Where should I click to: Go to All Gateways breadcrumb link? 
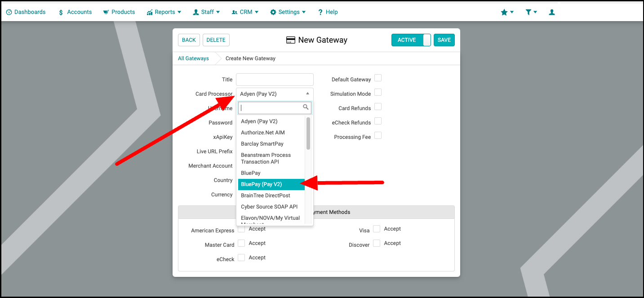(193, 58)
